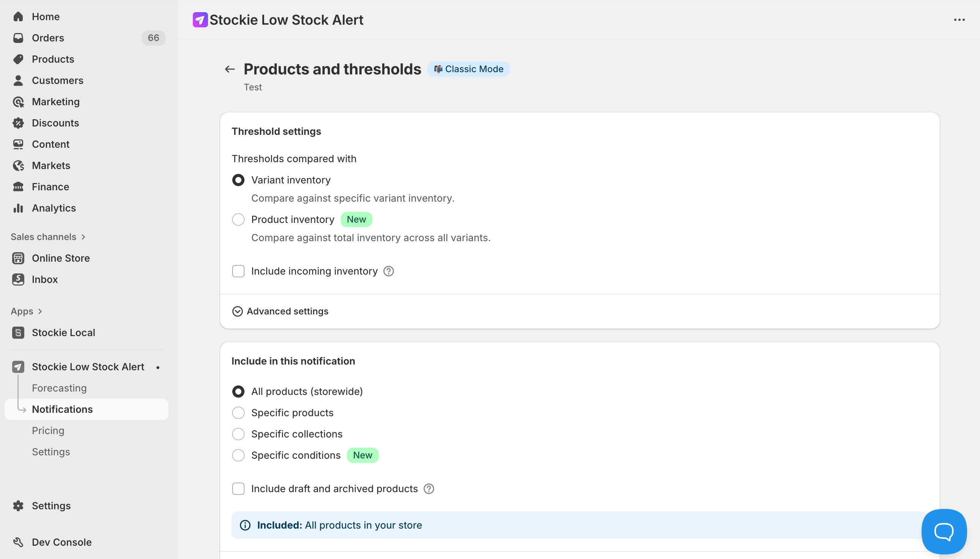Click the back arrow beside Products and thresholds
This screenshot has height=559, width=980.
(230, 69)
